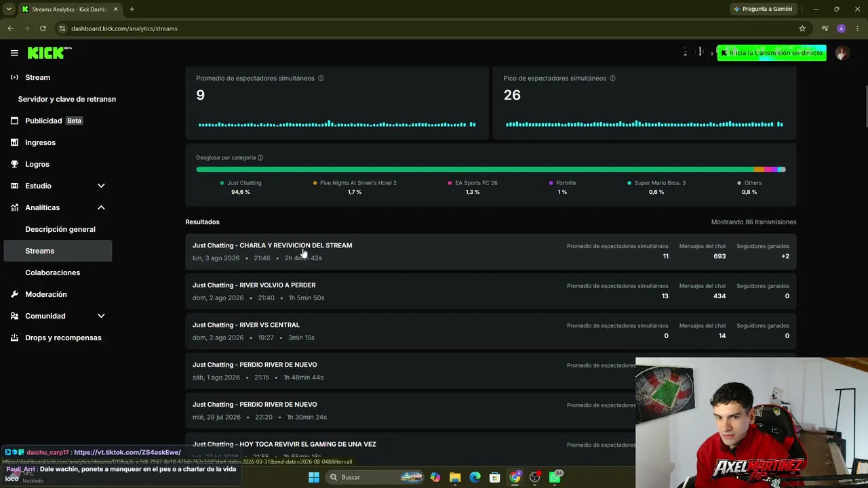868x488 pixels.
Task: Click the Estudio sidebar icon
Action: [14, 186]
